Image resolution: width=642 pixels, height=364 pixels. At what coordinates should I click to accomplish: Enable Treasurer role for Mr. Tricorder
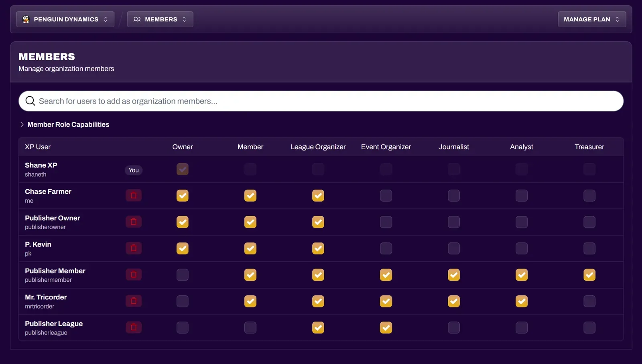[589, 301]
